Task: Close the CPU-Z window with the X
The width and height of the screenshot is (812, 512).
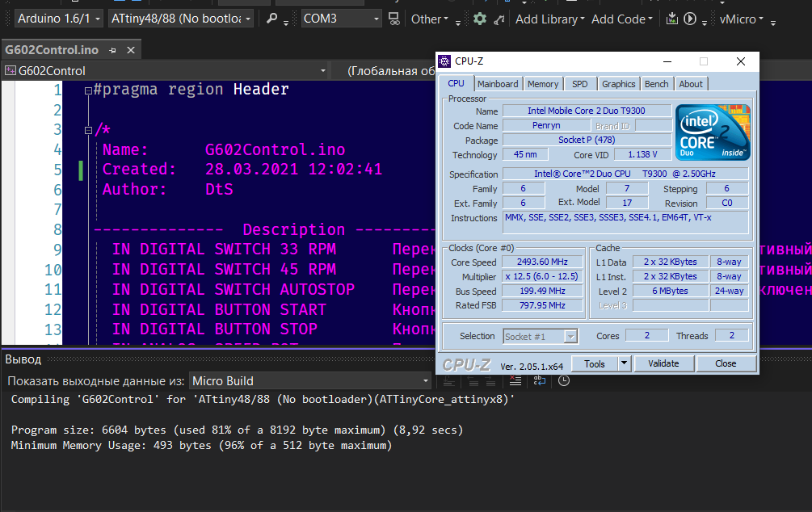Action: coord(741,61)
